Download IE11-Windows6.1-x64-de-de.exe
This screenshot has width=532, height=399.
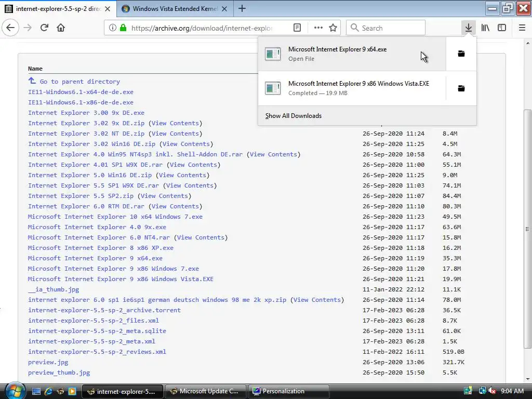(x=81, y=92)
